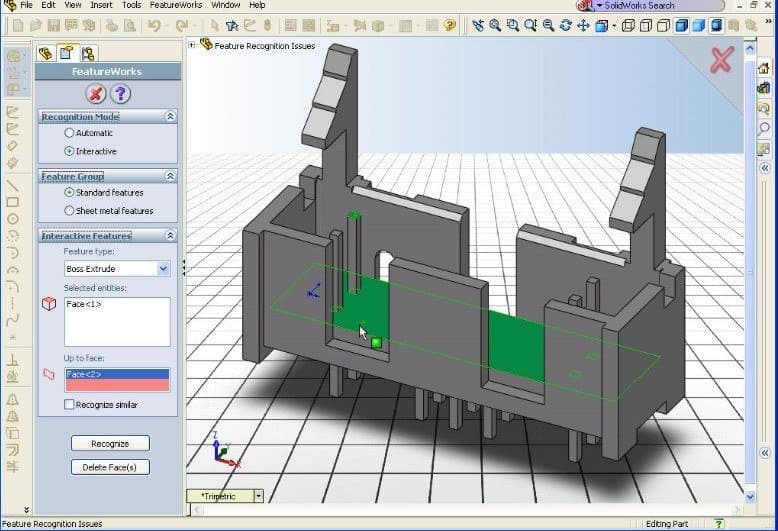The height and width of the screenshot is (531, 778).
Task: Open the ConfigurationManager tab
Action: (88, 53)
